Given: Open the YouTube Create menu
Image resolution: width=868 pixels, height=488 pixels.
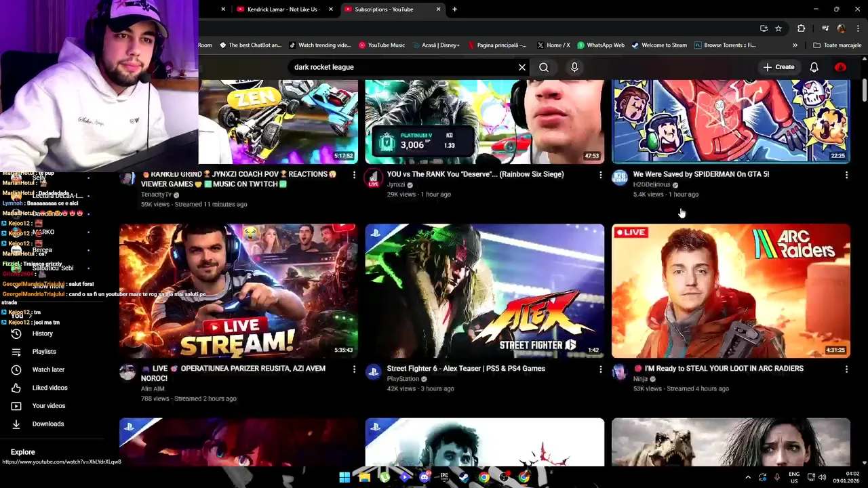Looking at the screenshot, I should (778, 67).
